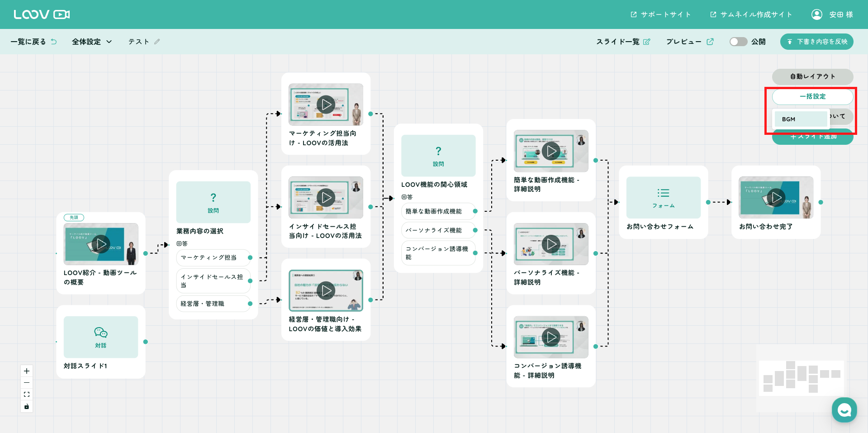This screenshot has height=433, width=868.
Task: Open the 一括設定 menu
Action: (813, 96)
